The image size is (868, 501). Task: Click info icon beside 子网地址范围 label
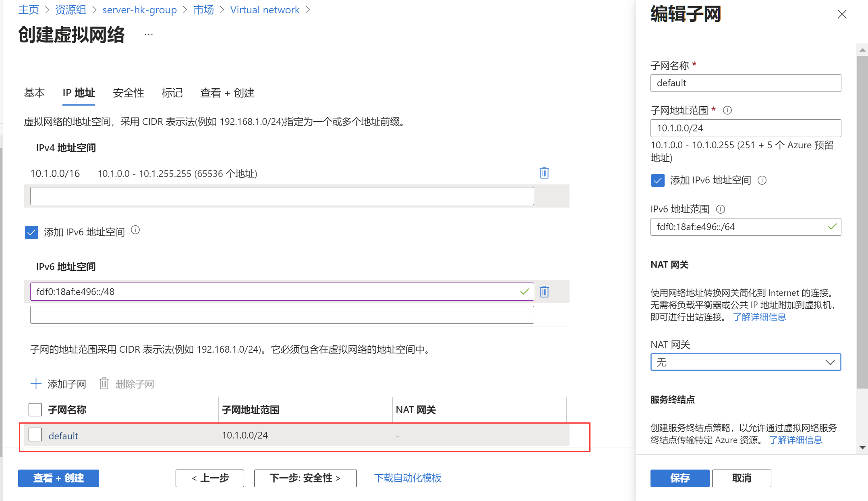727,110
